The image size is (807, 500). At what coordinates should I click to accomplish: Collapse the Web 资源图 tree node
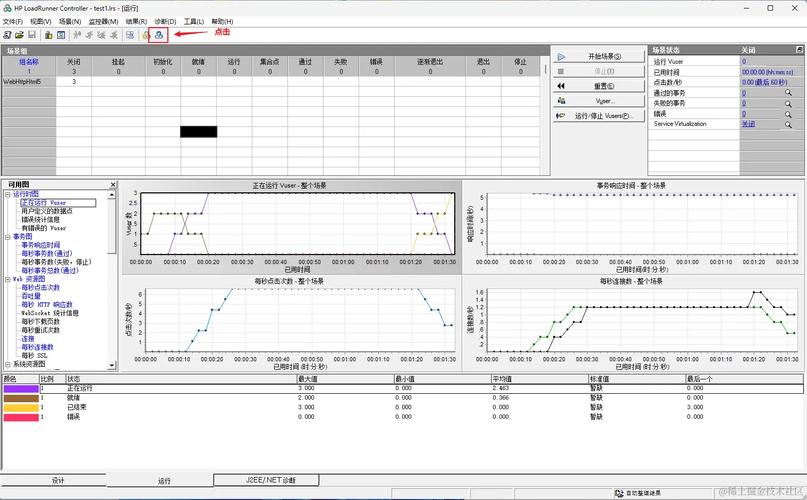click(7, 279)
